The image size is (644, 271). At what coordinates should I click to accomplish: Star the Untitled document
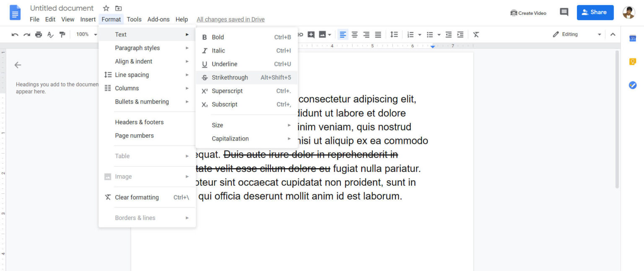(x=106, y=8)
